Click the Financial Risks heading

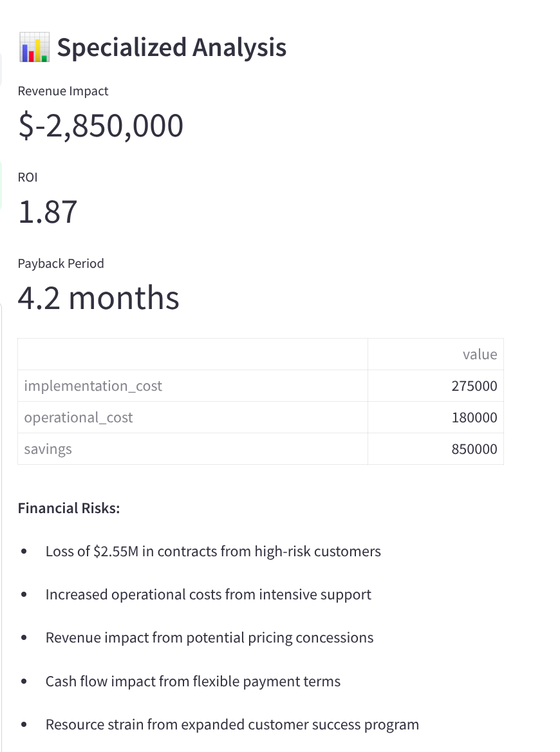point(69,508)
